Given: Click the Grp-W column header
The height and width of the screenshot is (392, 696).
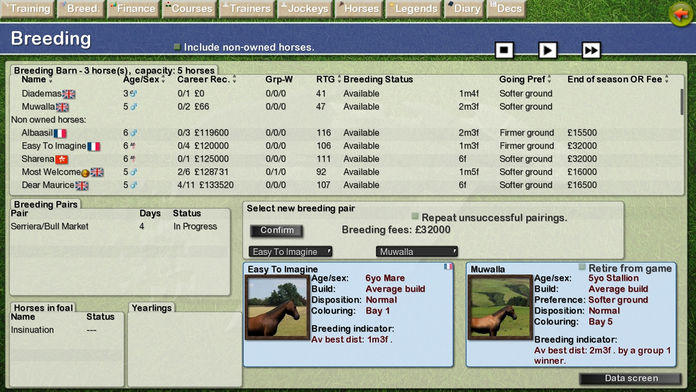Looking at the screenshot, I should click(279, 79).
